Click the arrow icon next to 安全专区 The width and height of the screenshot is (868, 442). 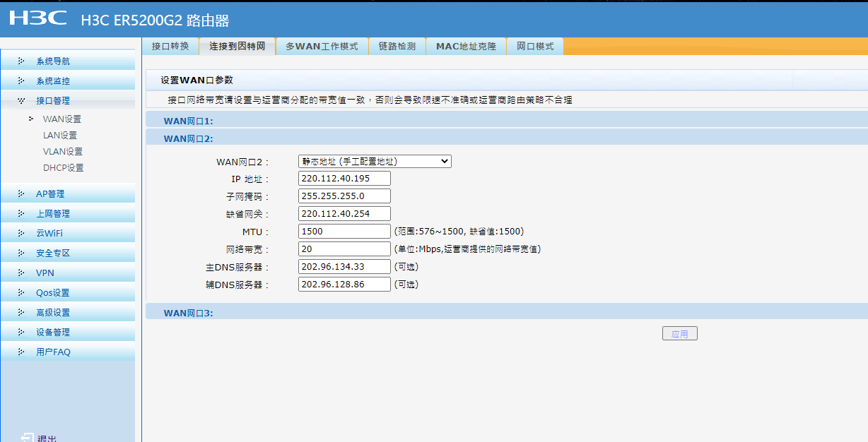21,253
